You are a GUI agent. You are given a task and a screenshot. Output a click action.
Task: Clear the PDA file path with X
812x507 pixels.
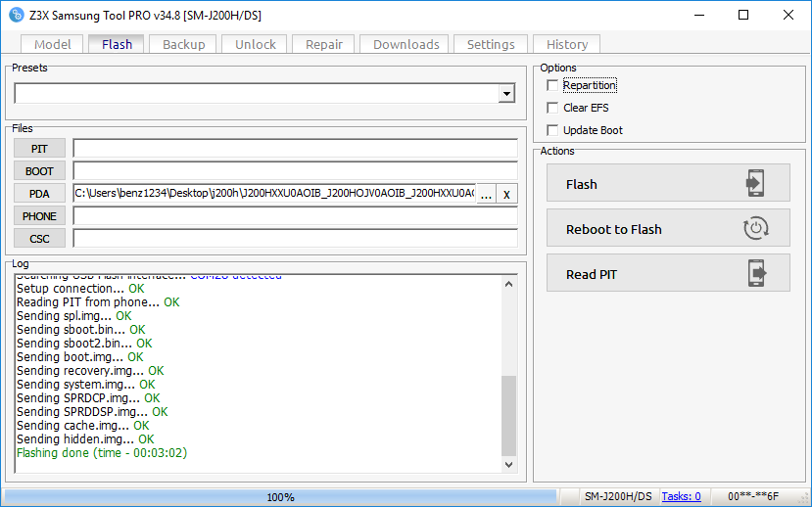(x=506, y=194)
